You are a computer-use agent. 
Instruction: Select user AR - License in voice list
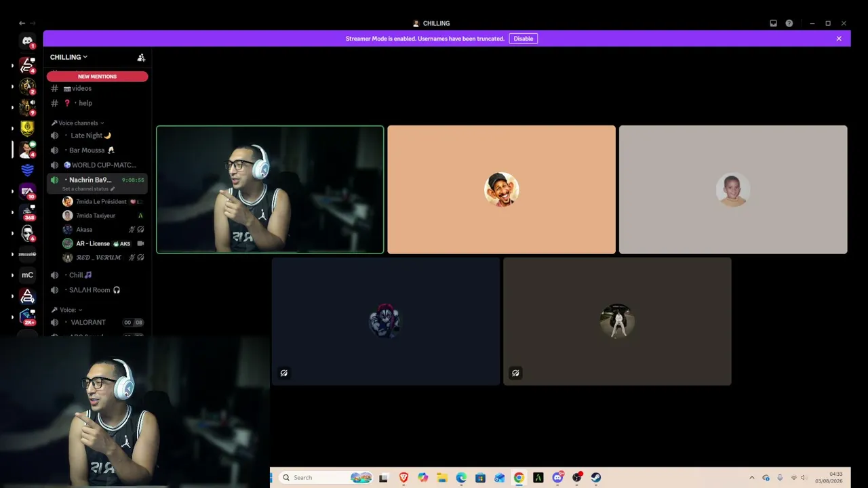pos(103,243)
